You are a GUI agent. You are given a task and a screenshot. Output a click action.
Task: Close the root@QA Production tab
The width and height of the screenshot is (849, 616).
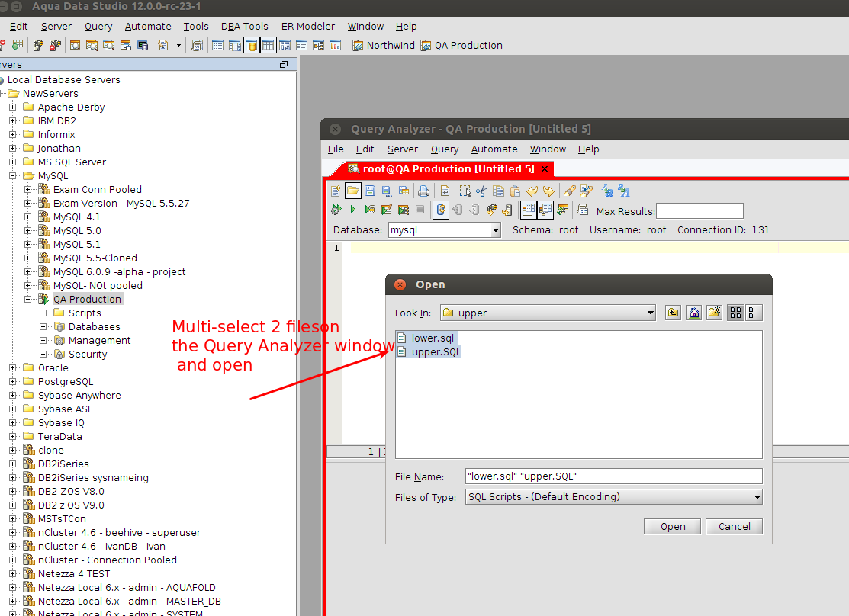click(x=545, y=169)
